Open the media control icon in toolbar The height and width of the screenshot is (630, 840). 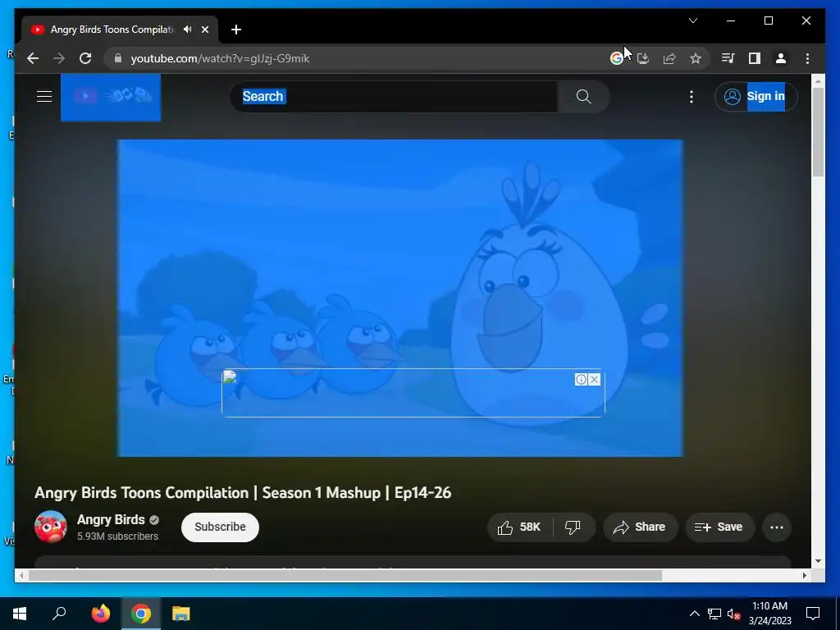coord(728,58)
